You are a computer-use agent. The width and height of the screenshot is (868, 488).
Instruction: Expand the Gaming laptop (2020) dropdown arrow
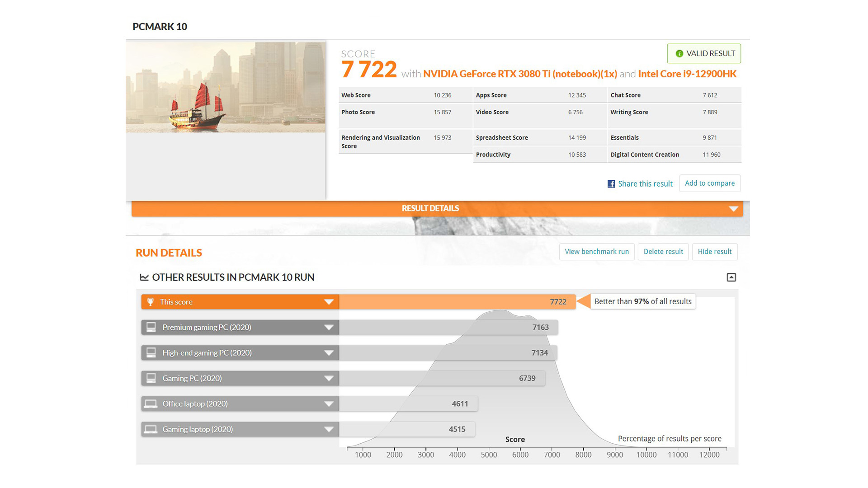[x=329, y=429]
